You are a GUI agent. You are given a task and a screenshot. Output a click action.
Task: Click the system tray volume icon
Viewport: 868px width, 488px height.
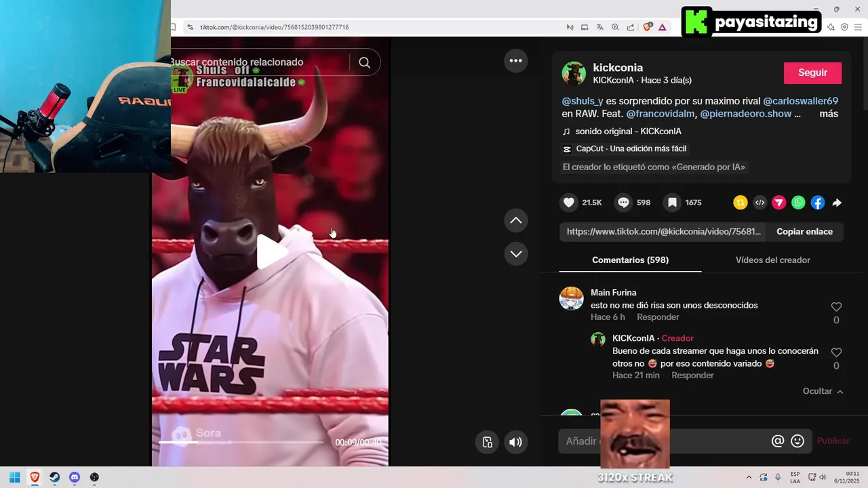[x=823, y=477]
